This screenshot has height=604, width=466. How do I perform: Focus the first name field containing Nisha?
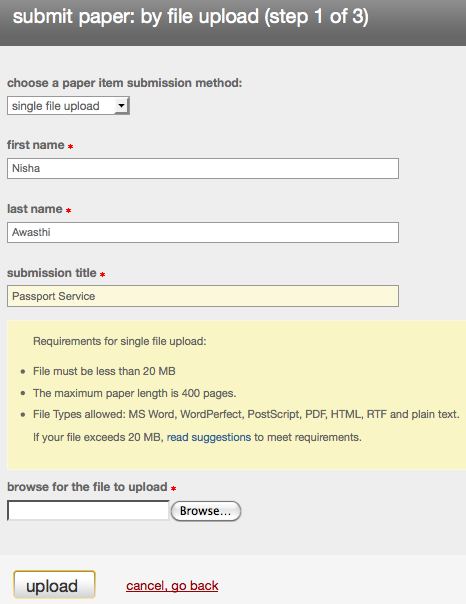[x=203, y=168]
